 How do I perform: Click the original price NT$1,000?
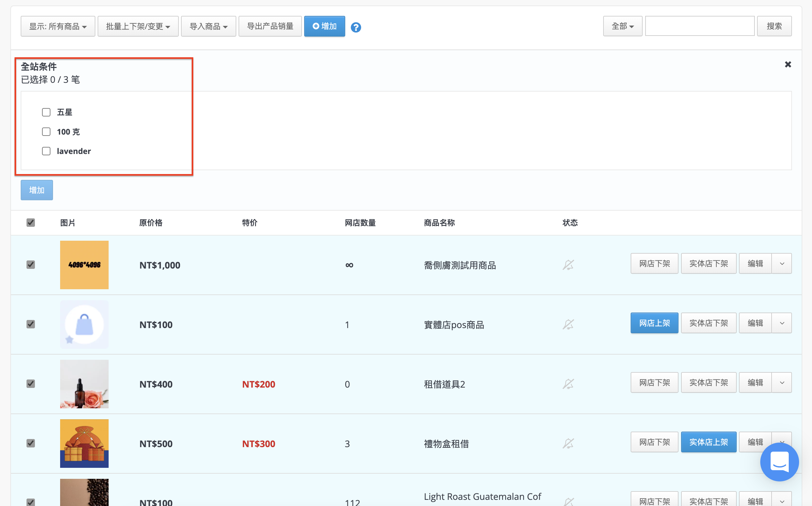160,265
